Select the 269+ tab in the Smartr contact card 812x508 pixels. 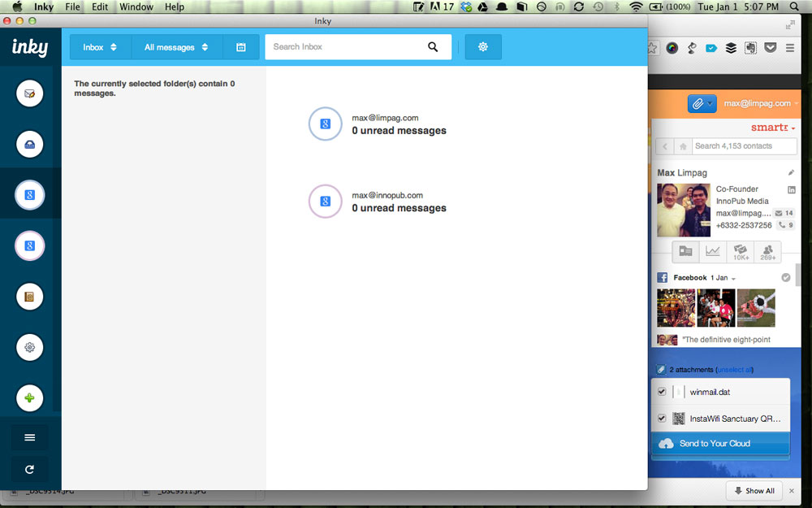(x=767, y=253)
